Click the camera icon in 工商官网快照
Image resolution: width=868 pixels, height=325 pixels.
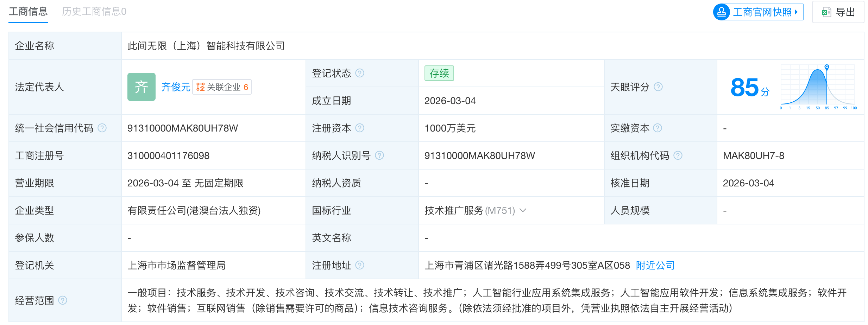721,12
